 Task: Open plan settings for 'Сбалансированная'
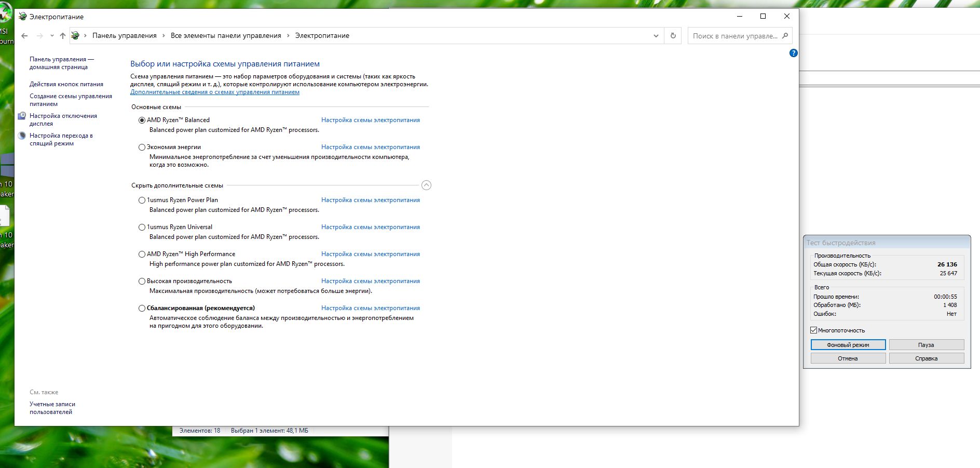[x=371, y=308]
